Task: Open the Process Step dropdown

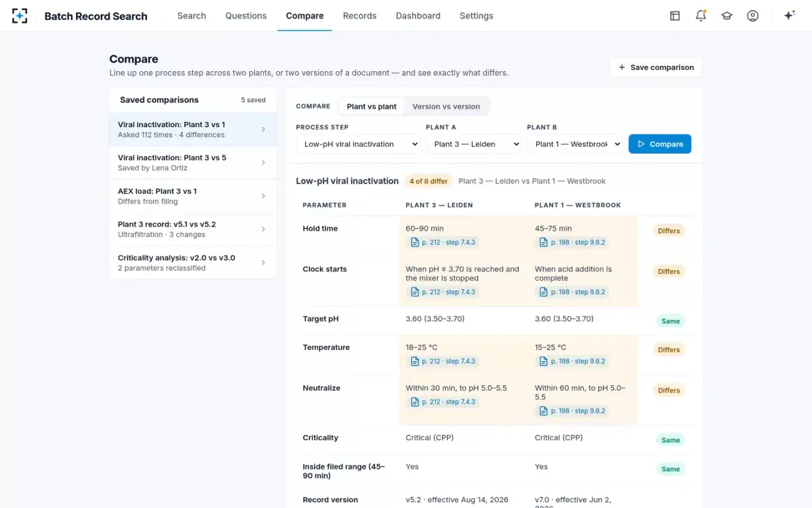Action: [x=358, y=144]
